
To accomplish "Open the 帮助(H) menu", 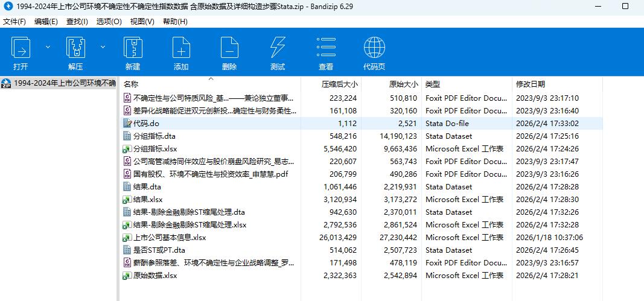I will tap(176, 22).
